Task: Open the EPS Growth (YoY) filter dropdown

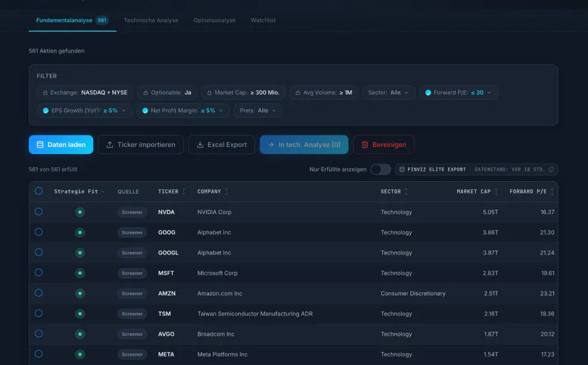Action: click(84, 111)
